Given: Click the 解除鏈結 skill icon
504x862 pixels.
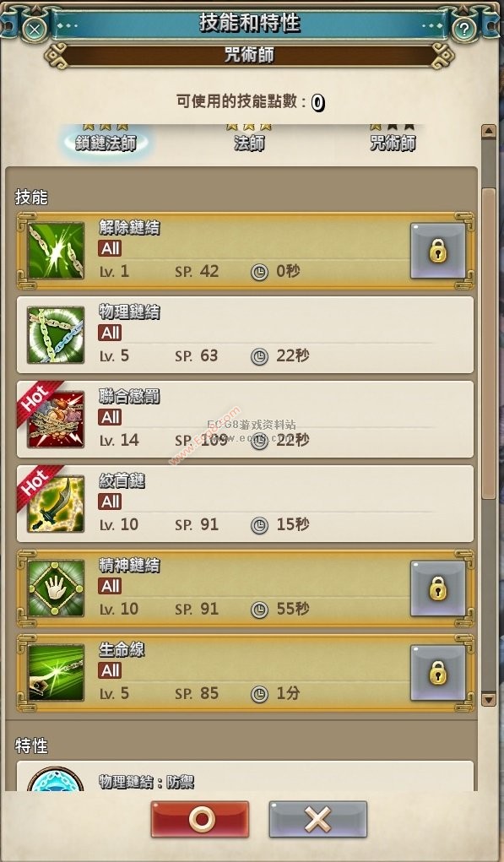Looking at the screenshot, I should point(56,251).
